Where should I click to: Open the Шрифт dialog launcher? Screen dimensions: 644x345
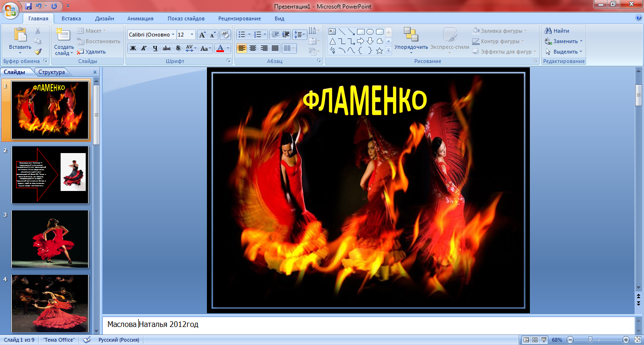point(228,61)
